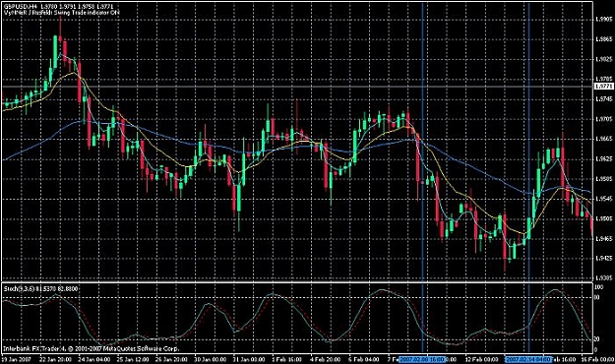Select the highlighted date label 2007.02.08 16:00
This screenshot has width=615, height=364.
coord(422,359)
